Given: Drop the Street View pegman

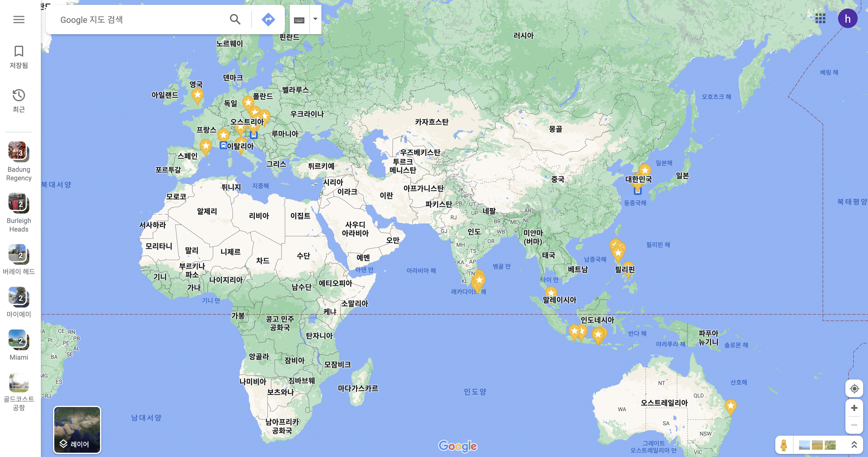Looking at the screenshot, I should pos(784,445).
